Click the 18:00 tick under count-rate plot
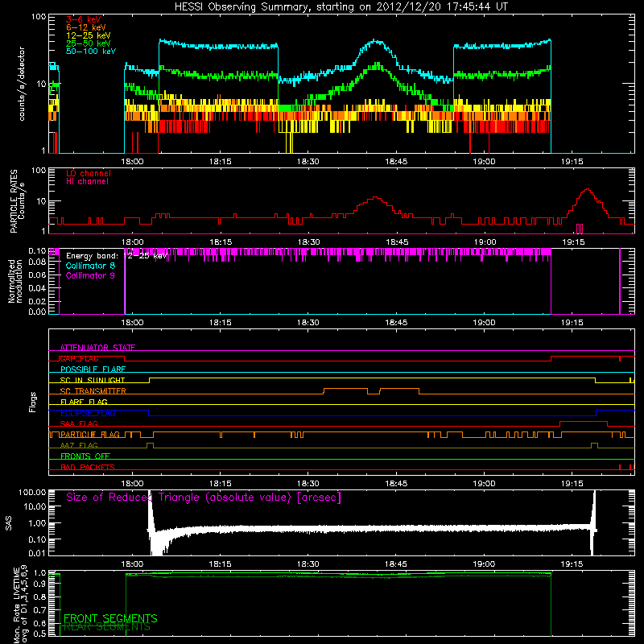Viewport: 644px width, 644px height. (x=132, y=162)
